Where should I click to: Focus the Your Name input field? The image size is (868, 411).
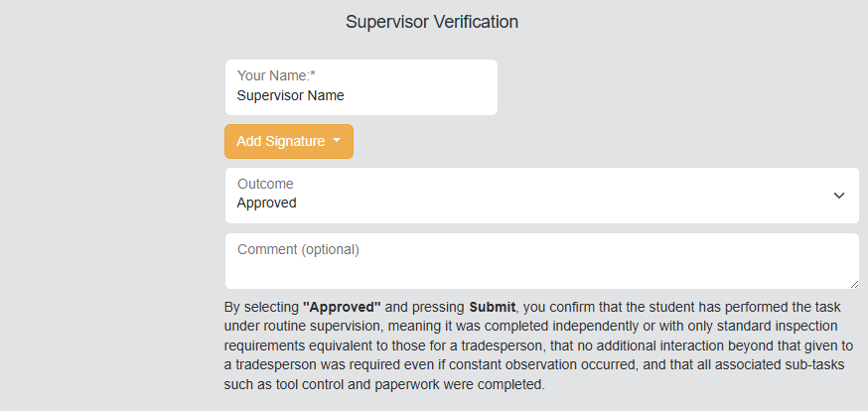click(361, 87)
